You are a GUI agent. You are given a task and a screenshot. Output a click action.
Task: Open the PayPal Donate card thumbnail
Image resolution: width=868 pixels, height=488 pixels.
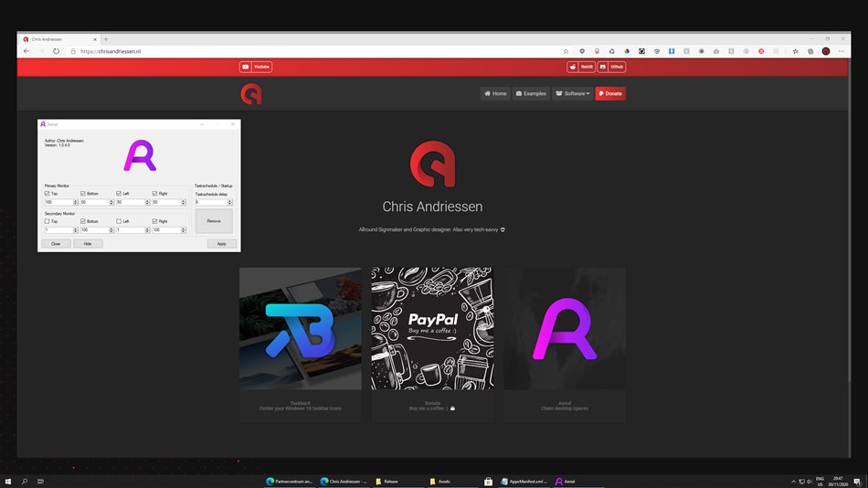click(432, 328)
